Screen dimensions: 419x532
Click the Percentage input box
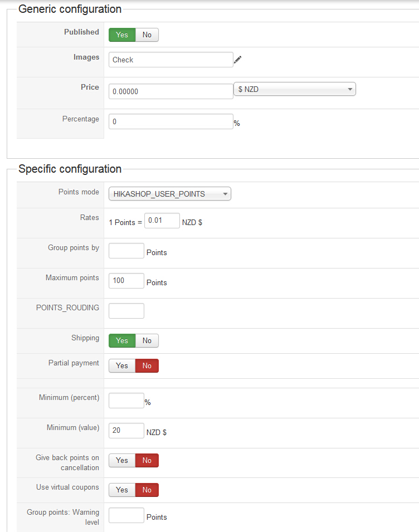pyautogui.click(x=170, y=121)
